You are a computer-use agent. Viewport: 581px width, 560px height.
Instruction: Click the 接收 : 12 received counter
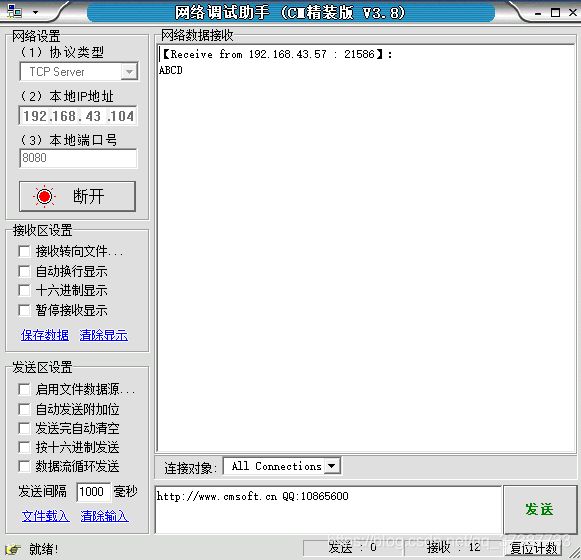coord(454,547)
